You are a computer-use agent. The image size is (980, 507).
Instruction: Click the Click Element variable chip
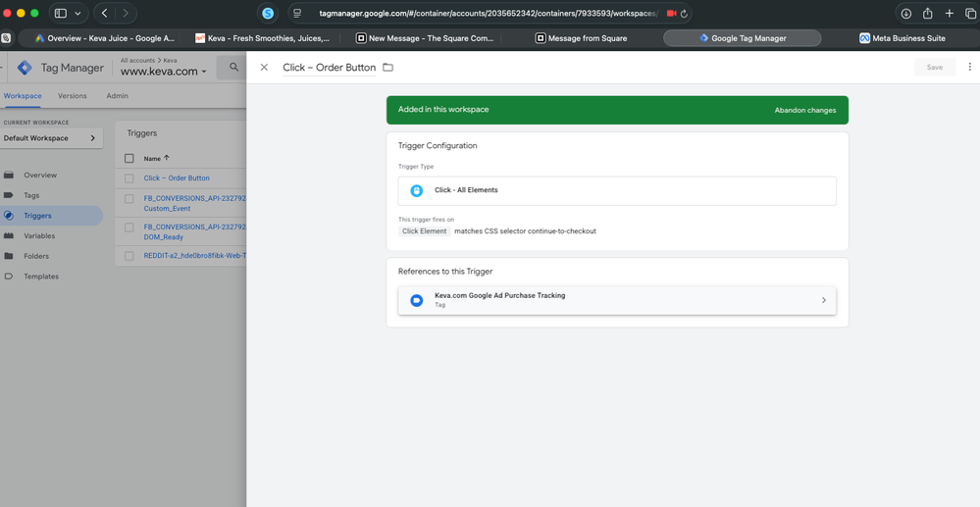pyautogui.click(x=425, y=231)
